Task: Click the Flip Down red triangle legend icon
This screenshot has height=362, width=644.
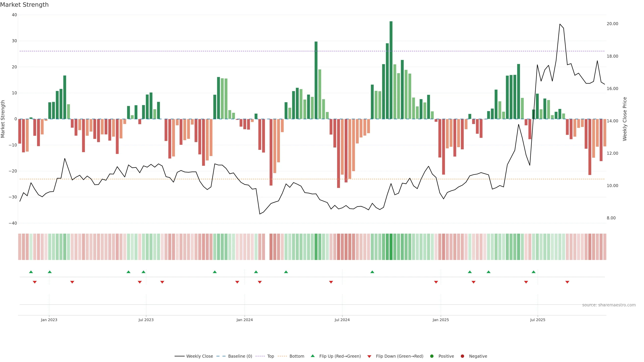Action: pos(369,356)
